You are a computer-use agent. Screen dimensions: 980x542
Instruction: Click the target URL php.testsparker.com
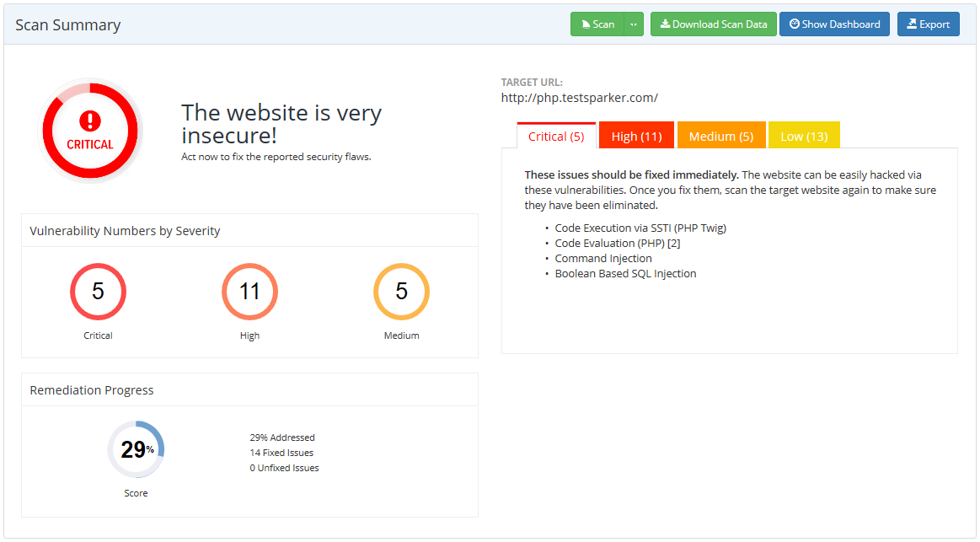579,98
